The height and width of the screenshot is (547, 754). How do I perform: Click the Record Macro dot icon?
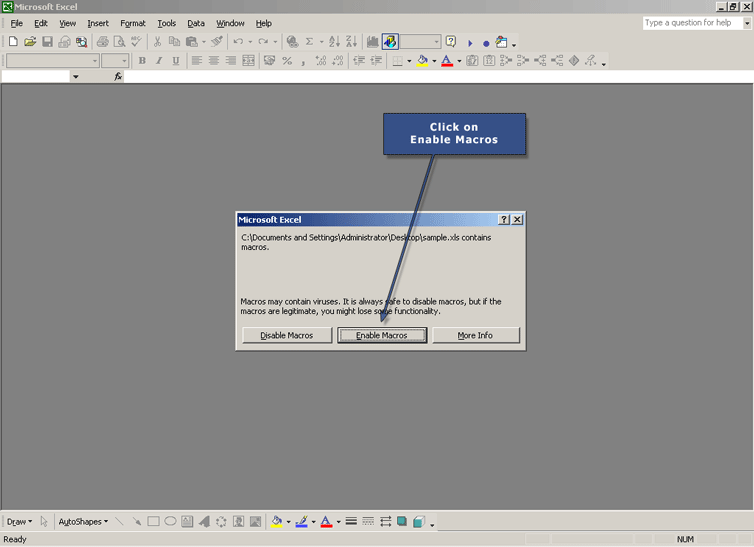486,44
